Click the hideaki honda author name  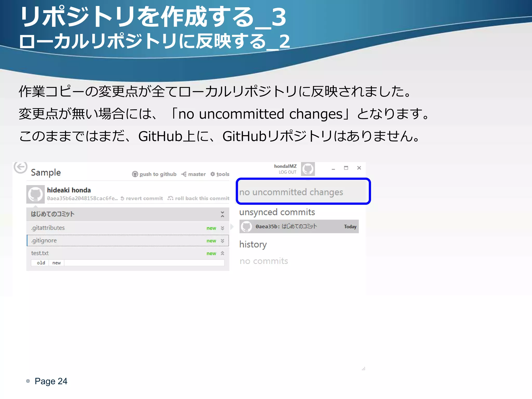pos(69,190)
